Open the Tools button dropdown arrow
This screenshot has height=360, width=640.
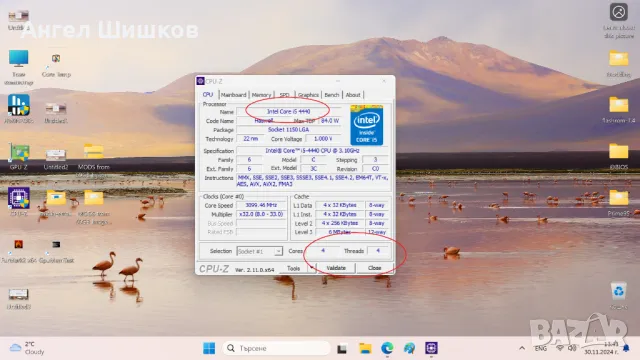point(312,268)
